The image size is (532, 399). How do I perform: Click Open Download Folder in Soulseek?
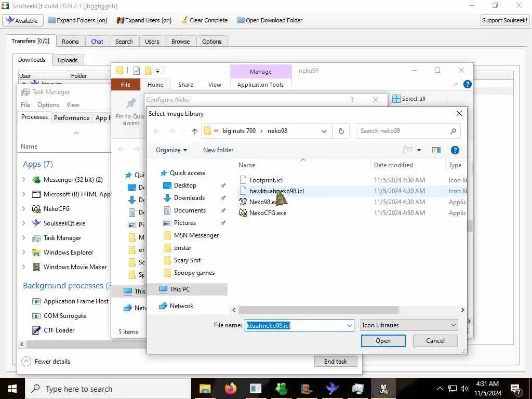270,20
